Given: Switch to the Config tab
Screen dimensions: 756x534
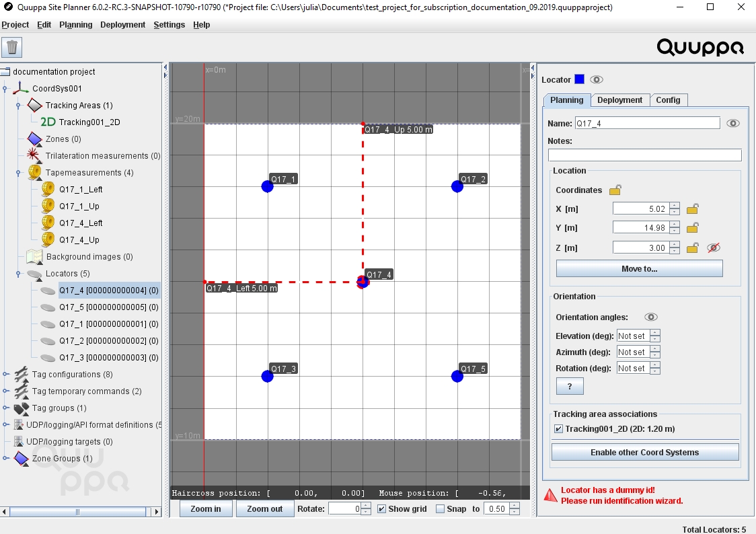Looking at the screenshot, I should tap(668, 100).
